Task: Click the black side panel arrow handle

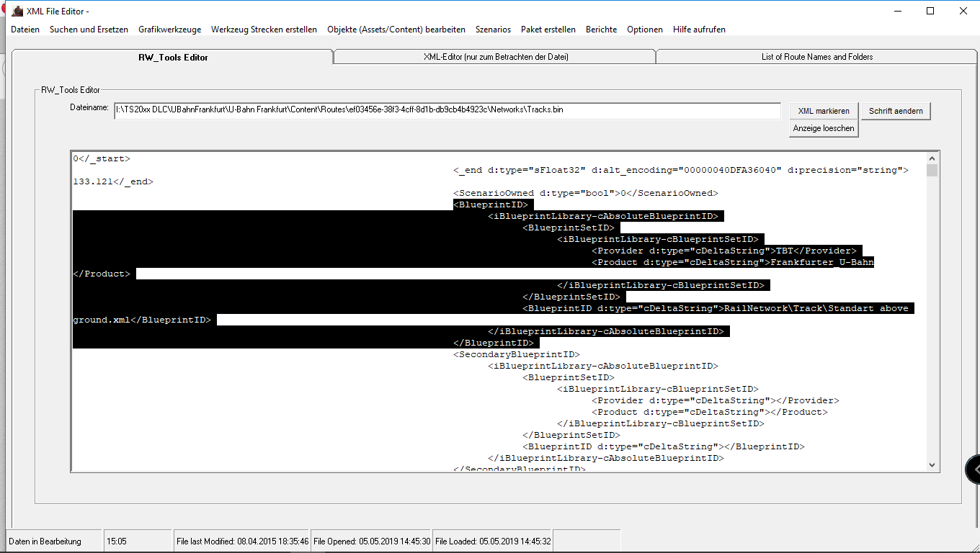Action: click(x=973, y=469)
